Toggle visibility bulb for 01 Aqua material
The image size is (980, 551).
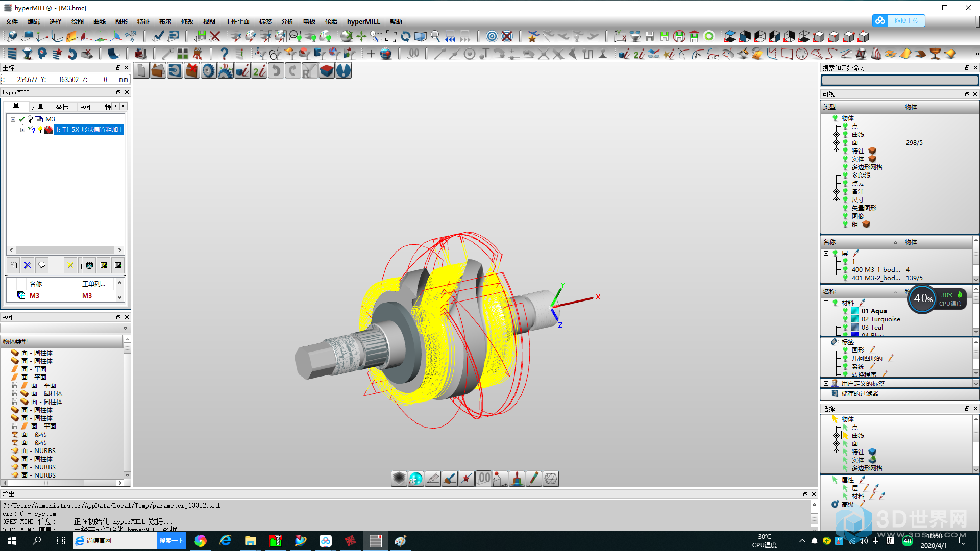tap(845, 311)
